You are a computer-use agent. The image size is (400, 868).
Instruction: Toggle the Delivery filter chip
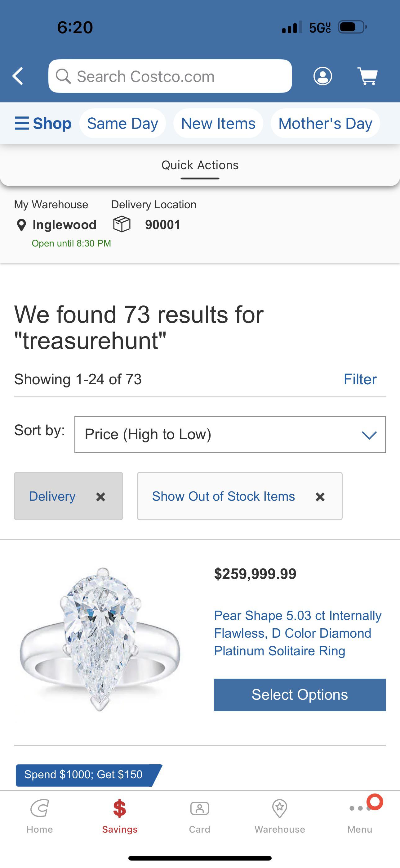tap(52, 496)
